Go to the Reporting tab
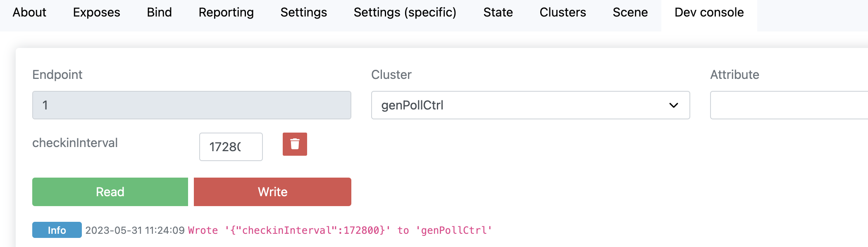This screenshot has height=247, width=868. [x=226, y=12]
